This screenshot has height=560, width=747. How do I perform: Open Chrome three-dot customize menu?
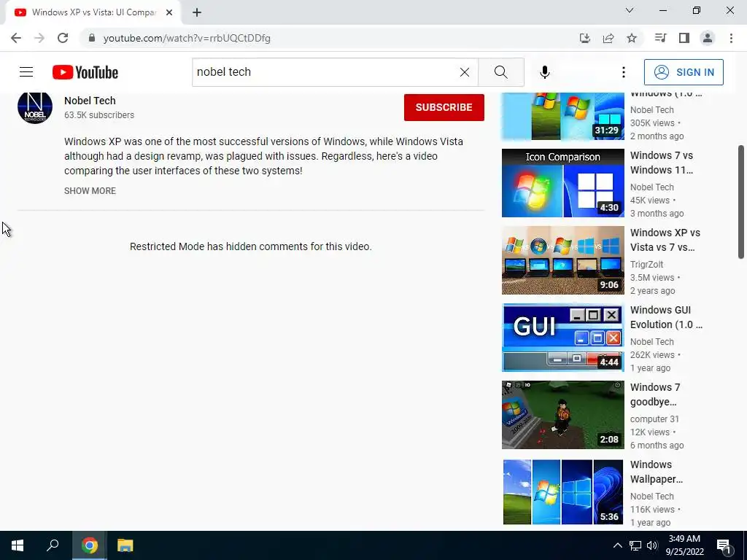coord(731,38)
